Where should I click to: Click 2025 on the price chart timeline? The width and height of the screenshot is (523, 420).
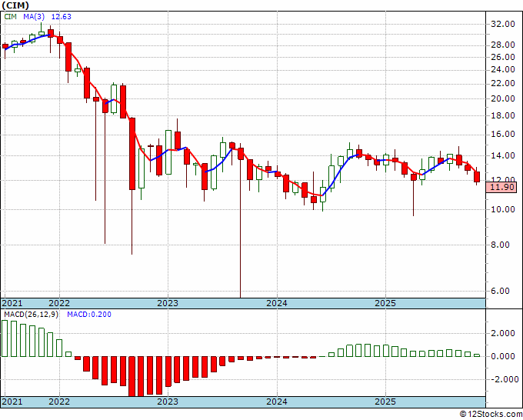tap(385, 303)
